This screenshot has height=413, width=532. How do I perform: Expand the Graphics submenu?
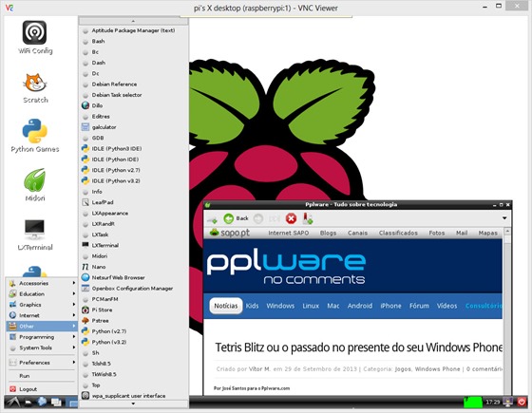42,305
